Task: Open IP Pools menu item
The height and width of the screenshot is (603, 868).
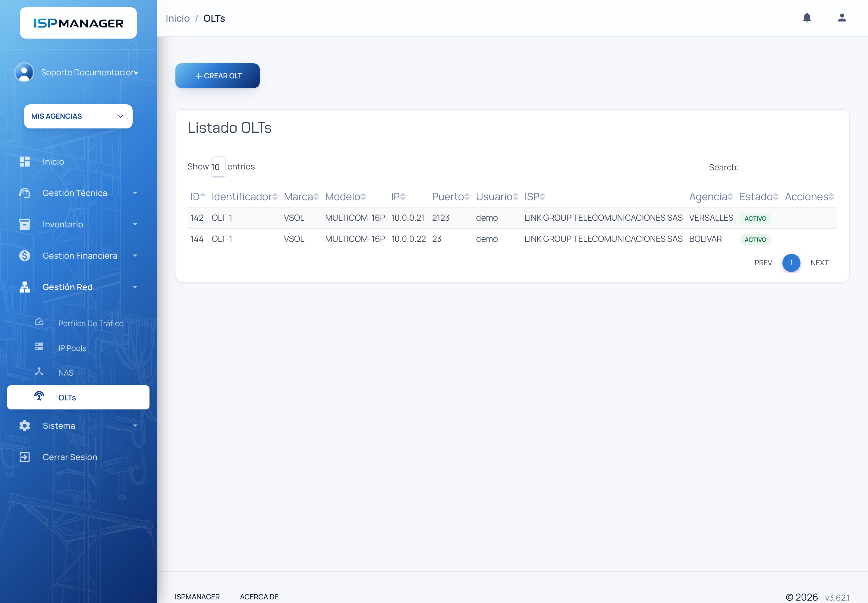Action: 72,348
